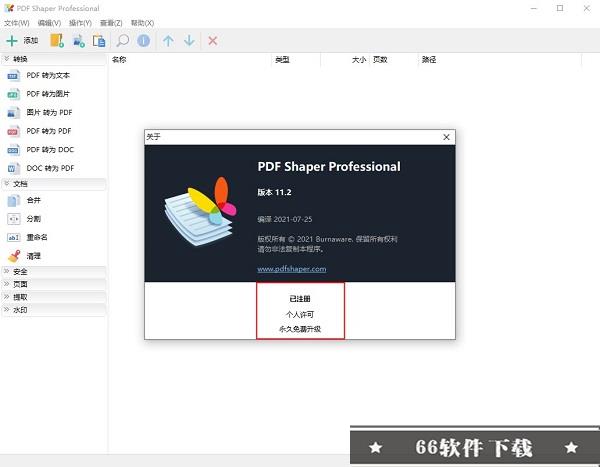The image size is (600, 467).
Task: Click the paste from clipboard toolbar icon
Action: (99, 41)
